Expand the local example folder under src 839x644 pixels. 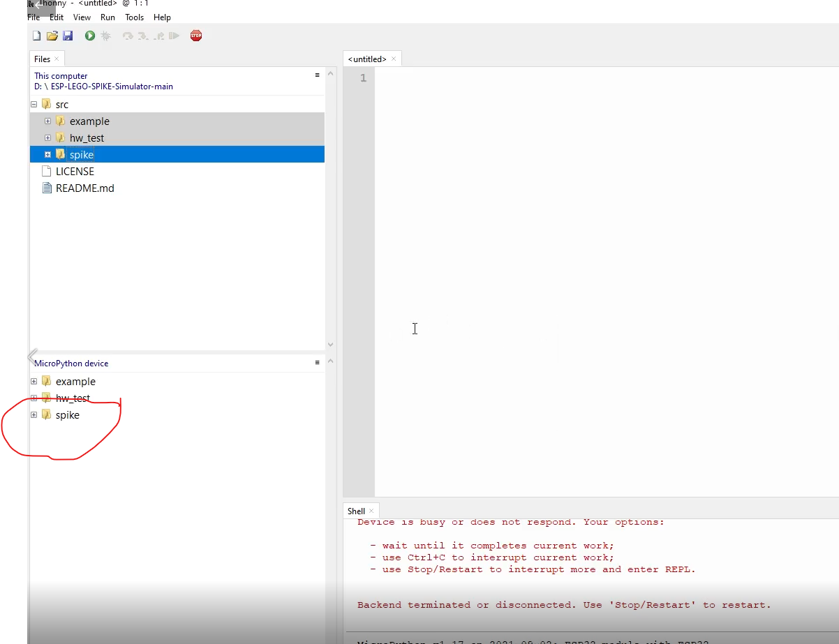click(x=47, y=121)
